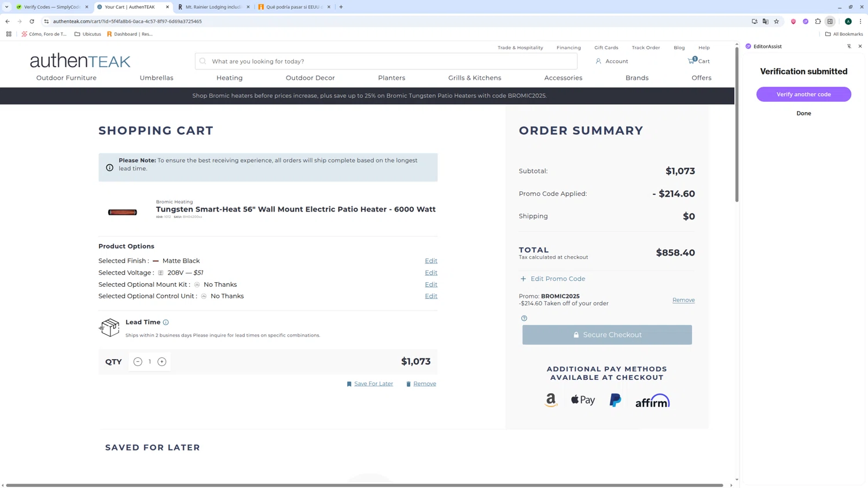Focus the product search field
The height and width of the screenshot is (488, 868).
(386, 61)
